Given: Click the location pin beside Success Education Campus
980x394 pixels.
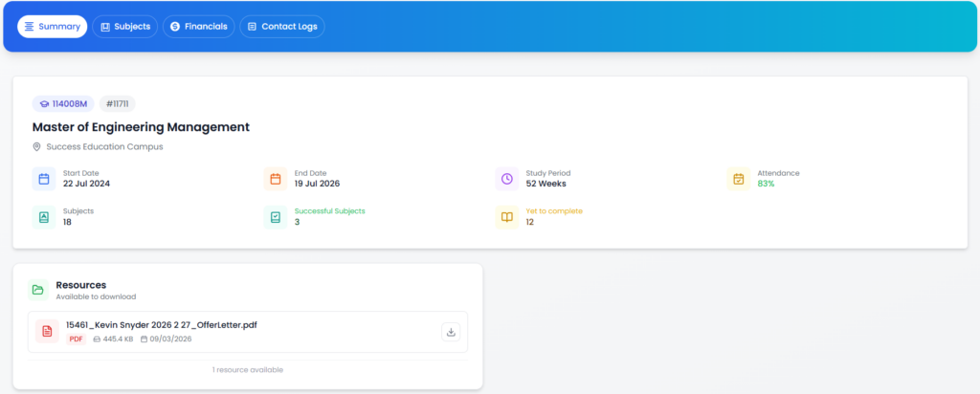Looking at the screenshot, I should [37, 147].
